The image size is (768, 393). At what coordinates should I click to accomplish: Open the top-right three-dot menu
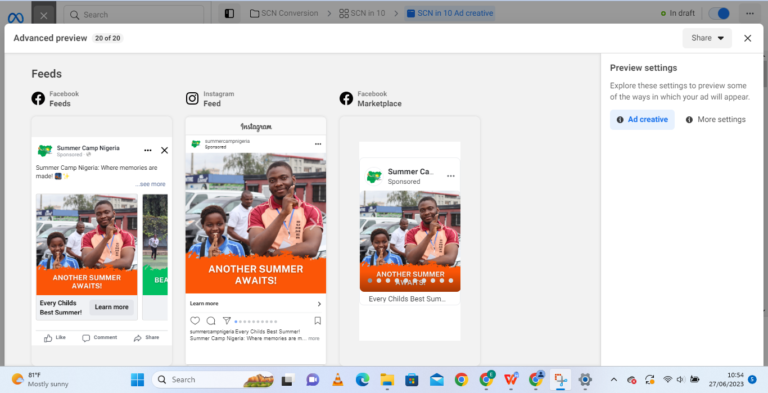tap(750, 13)
